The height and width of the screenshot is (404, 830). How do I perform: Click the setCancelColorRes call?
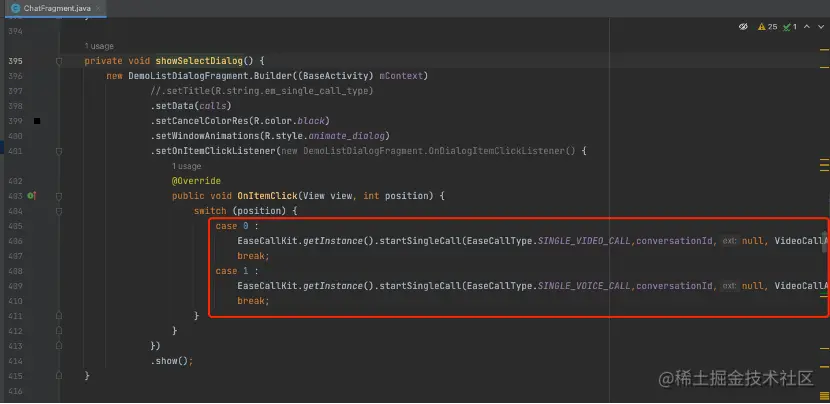click(240, 121)
